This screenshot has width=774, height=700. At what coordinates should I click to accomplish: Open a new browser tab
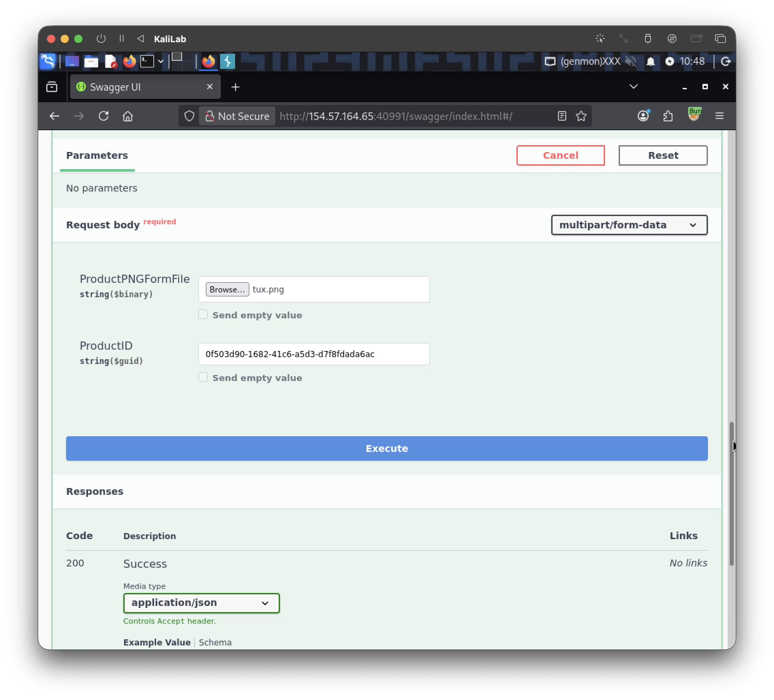(x=235, y=87)
